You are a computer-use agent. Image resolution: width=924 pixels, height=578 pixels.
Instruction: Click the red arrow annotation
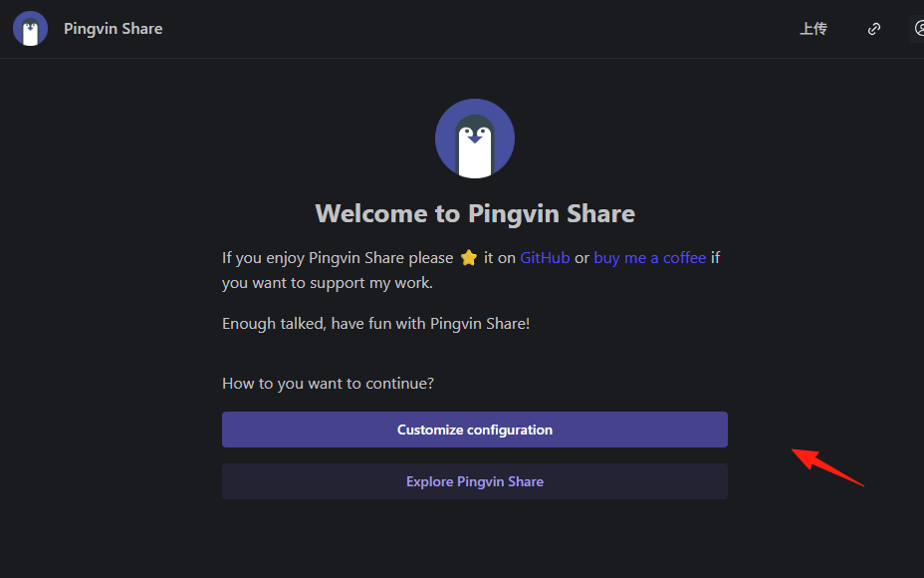[826, 466]
